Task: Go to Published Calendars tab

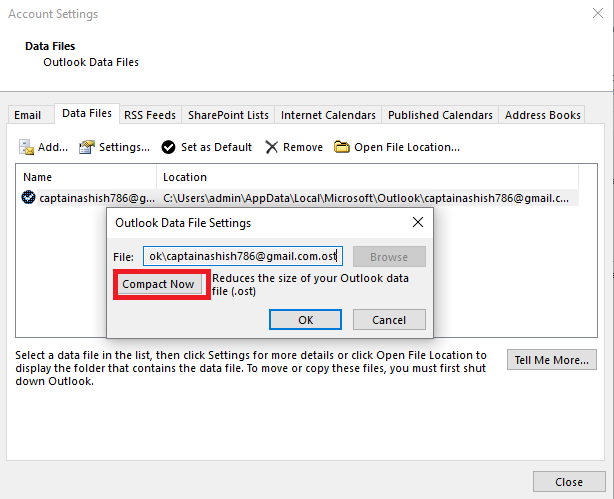Action: 440,115
